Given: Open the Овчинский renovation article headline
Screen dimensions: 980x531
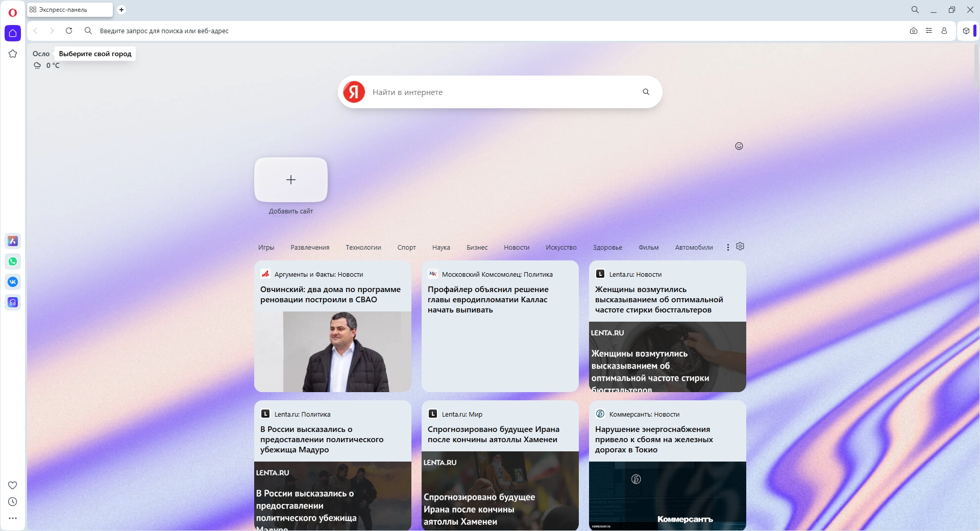Looking at the screenshot, I should coord(331,295).
